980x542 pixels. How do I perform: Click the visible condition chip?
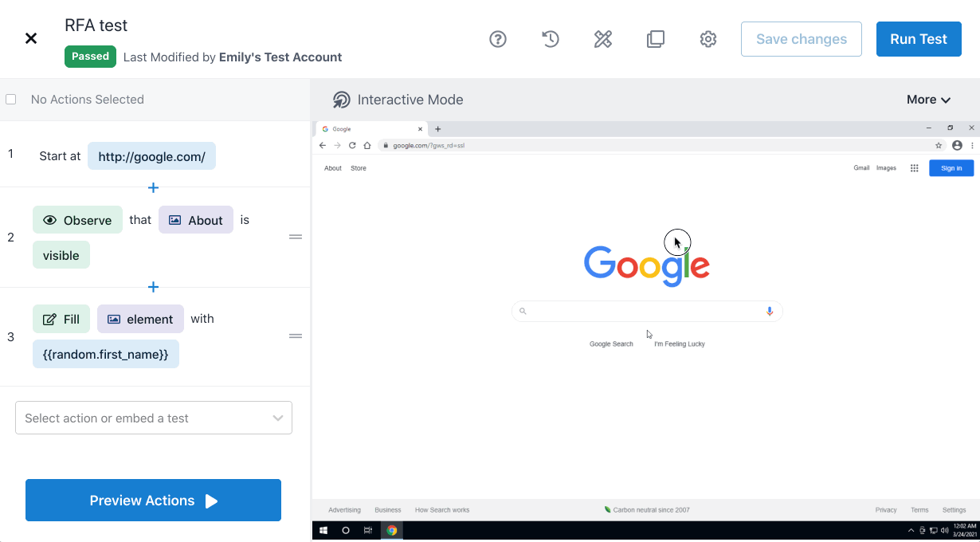click(61, 255)
